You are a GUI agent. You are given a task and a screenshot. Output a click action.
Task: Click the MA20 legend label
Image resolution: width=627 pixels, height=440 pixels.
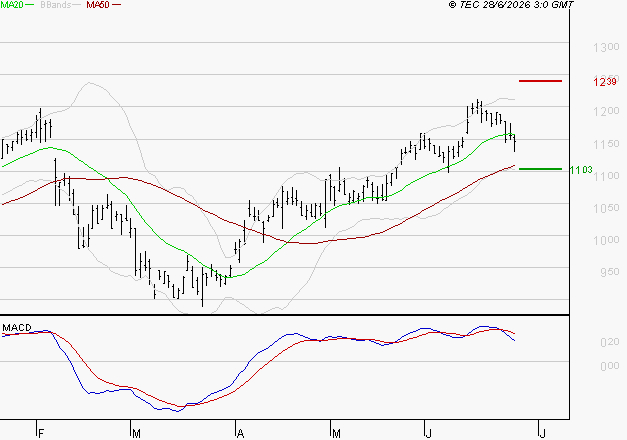pos(12,5)
